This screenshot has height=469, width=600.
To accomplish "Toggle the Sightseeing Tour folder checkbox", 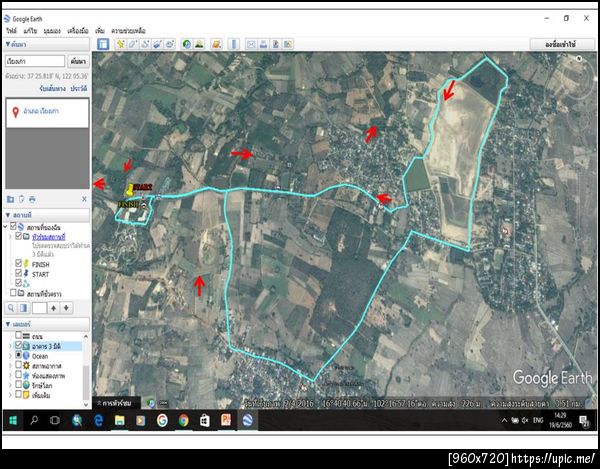I will click(x=18, y=236).
